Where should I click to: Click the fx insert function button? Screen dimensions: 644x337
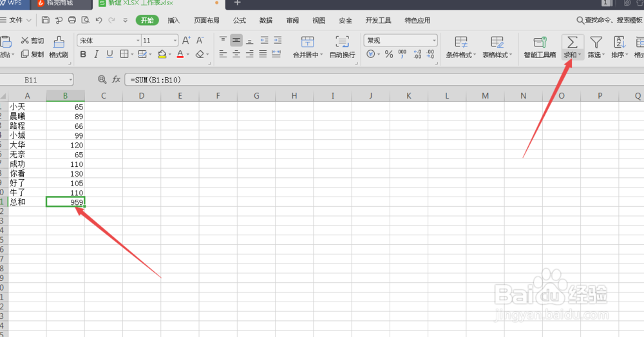point(116,79)
